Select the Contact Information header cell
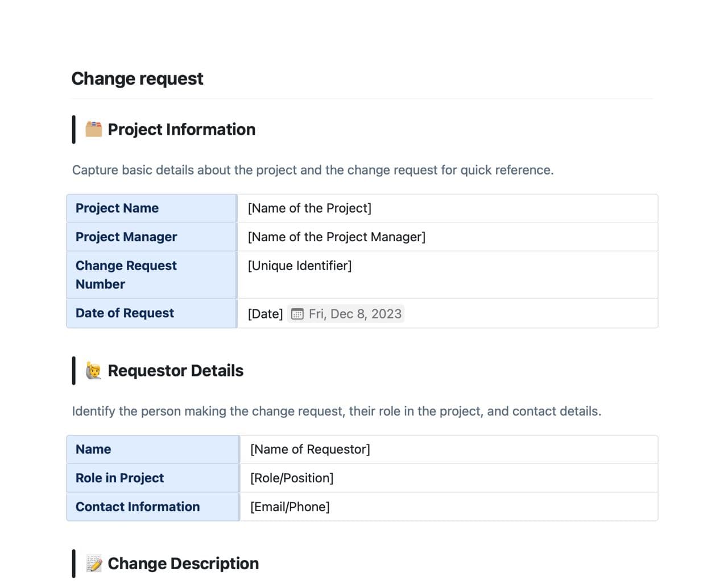The width and height of the screenshot is (728, 584). click(x=138, y=507)
